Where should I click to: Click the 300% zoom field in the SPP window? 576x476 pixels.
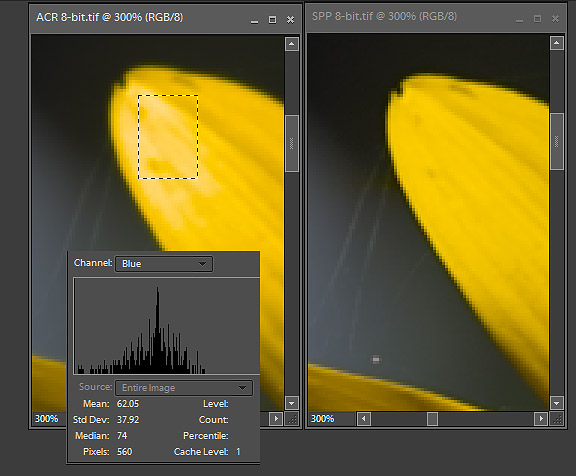[x=323, y=419]
